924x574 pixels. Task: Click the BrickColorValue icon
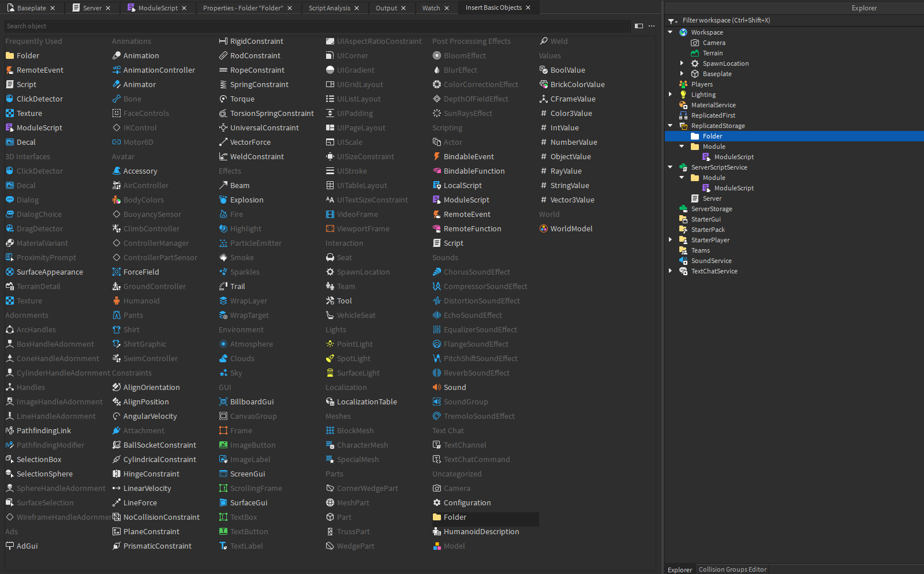[x=544, y=85]
